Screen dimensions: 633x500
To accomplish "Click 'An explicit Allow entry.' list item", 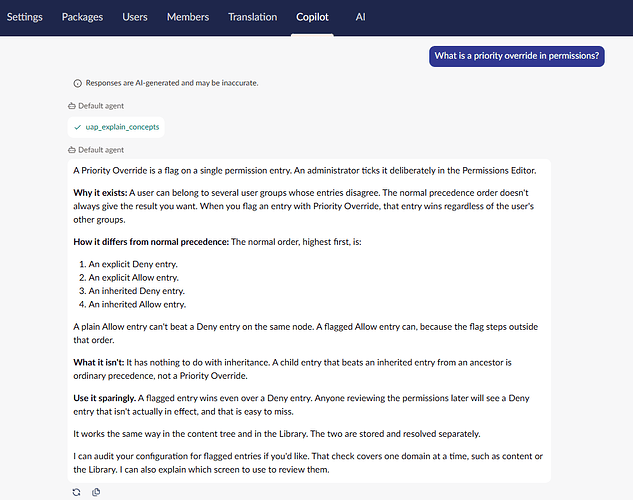I will coord(133,277).
